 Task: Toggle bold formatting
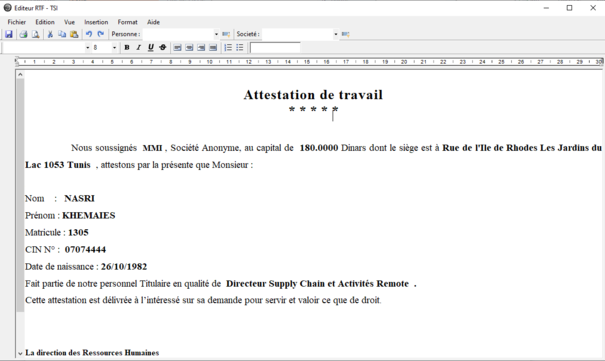point(127,47)
